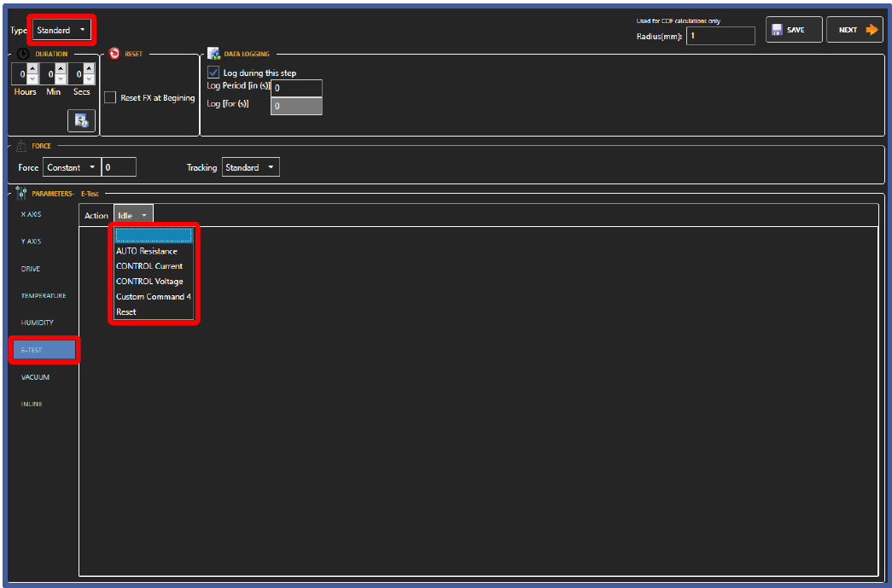
Task: Open the Type dropdown set to Standard
Action: [x=61, y=30]
